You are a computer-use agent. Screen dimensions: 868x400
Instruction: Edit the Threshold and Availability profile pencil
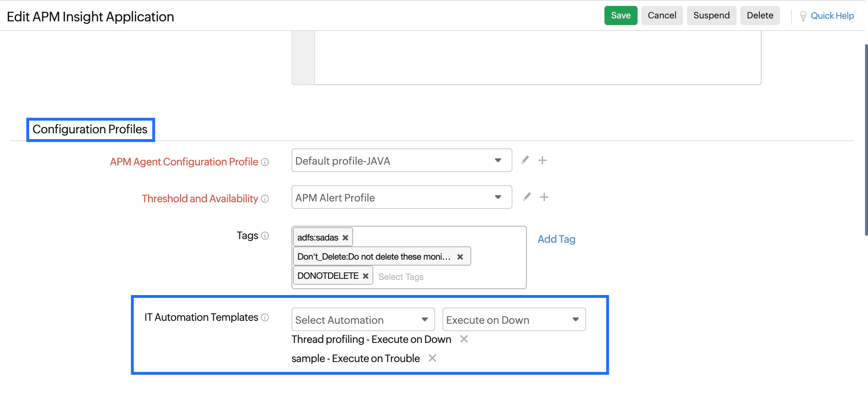click(527, 197)
